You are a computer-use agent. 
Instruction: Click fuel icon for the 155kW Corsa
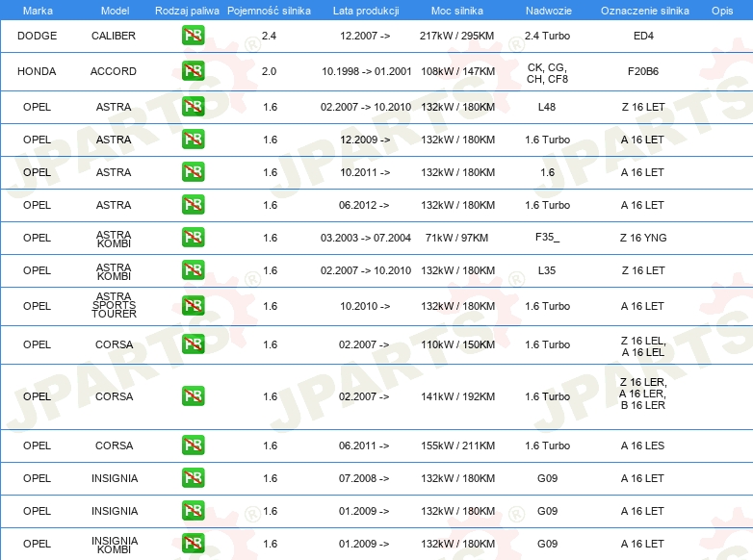coord(193,445)
